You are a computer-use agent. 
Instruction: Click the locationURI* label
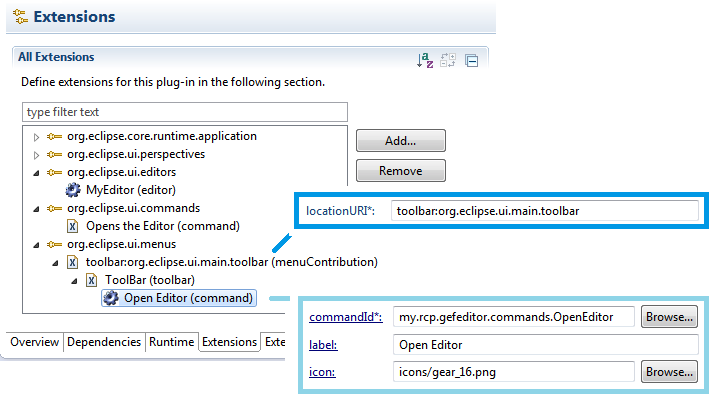(340, 211)
